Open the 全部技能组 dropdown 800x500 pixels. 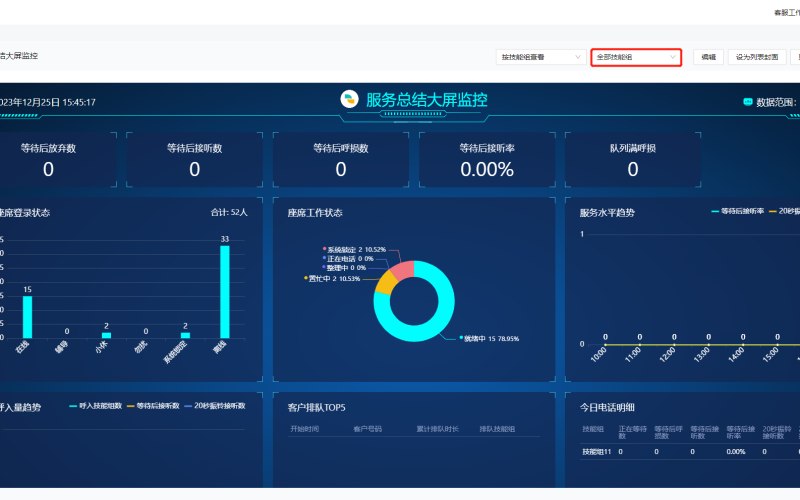point(636,57)
